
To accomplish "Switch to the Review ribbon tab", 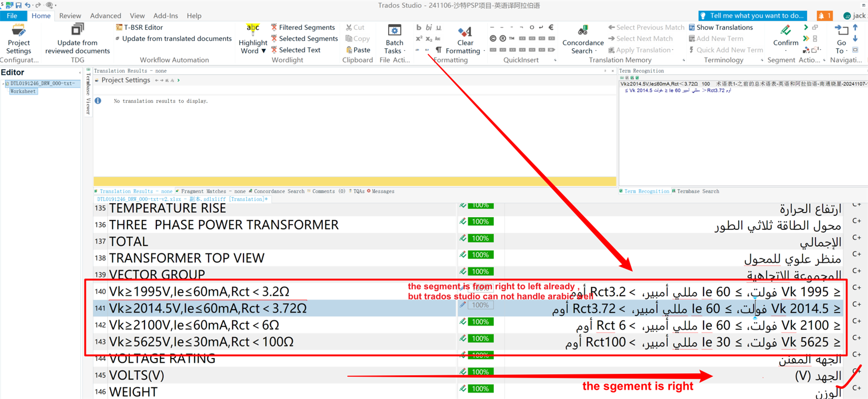I will pyautogui.click(x=70, y=16).
